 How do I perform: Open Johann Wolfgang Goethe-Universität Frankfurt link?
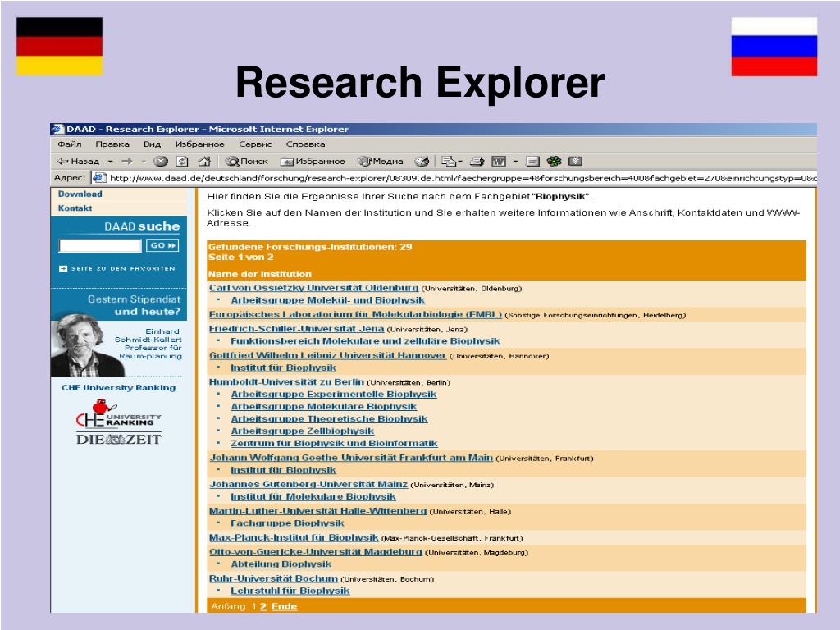350,458
